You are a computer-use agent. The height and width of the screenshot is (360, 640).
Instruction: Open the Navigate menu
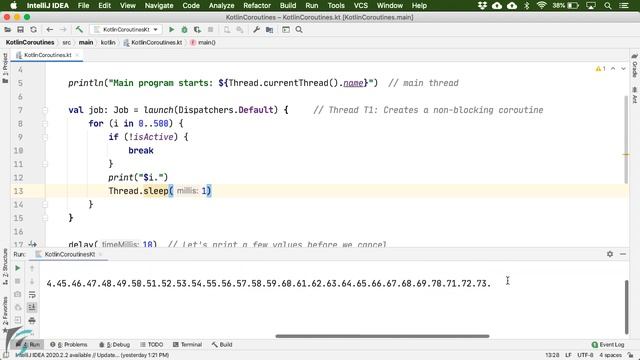(x=159, y=5)
